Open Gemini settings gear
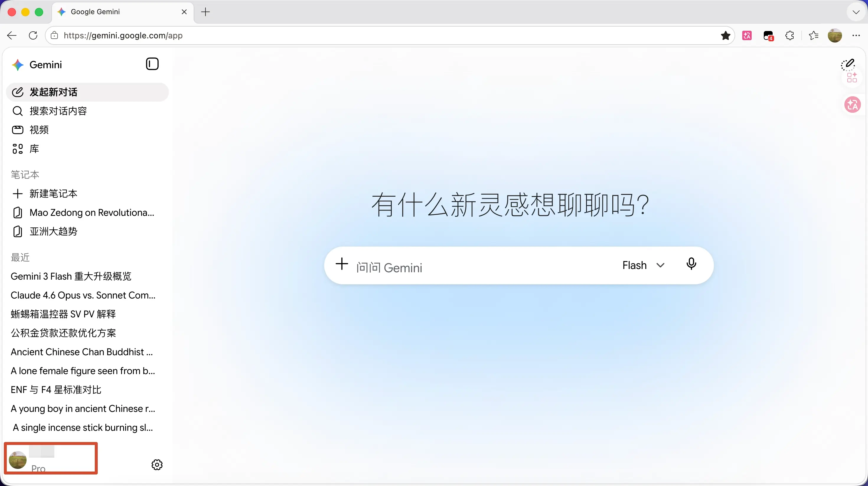This screenshot has height=486, width=868. pos(157,465)
